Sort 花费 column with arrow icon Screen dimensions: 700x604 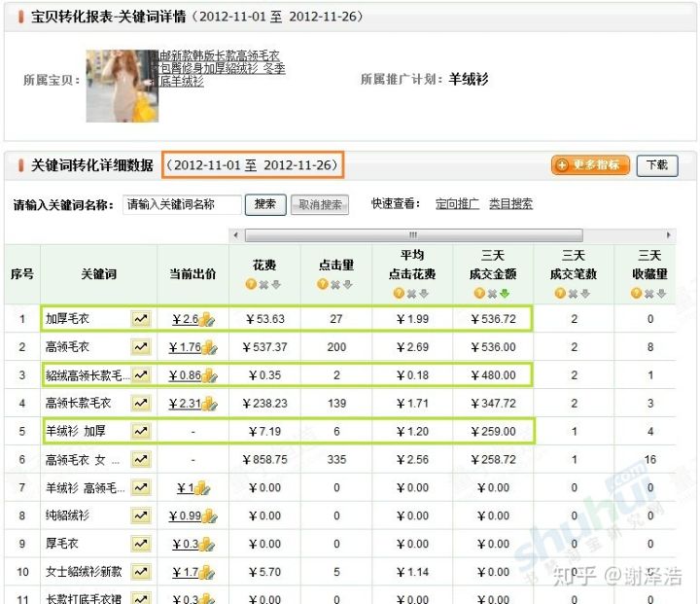(276, 284)
